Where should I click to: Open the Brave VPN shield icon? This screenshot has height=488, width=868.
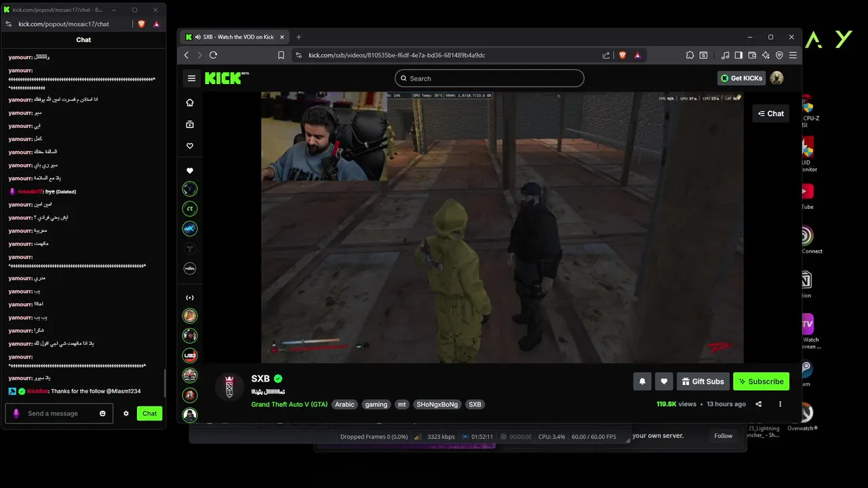[x=779, y=55]
